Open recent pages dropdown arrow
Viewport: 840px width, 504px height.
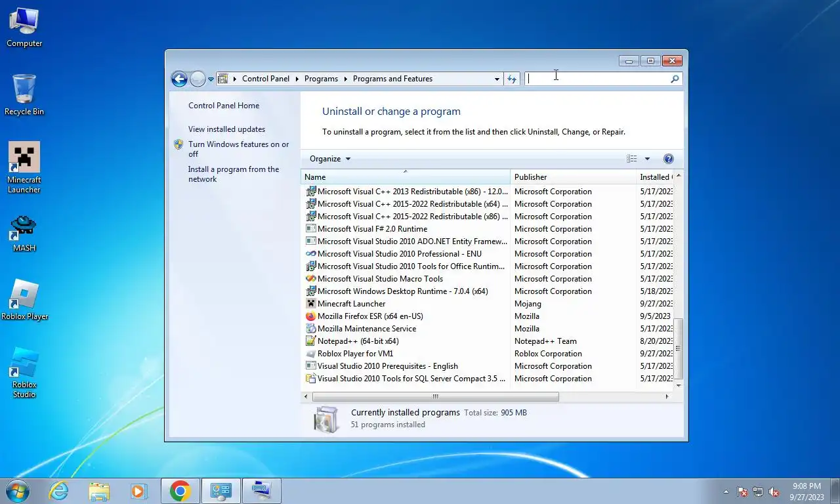click(x=211, y=79)
